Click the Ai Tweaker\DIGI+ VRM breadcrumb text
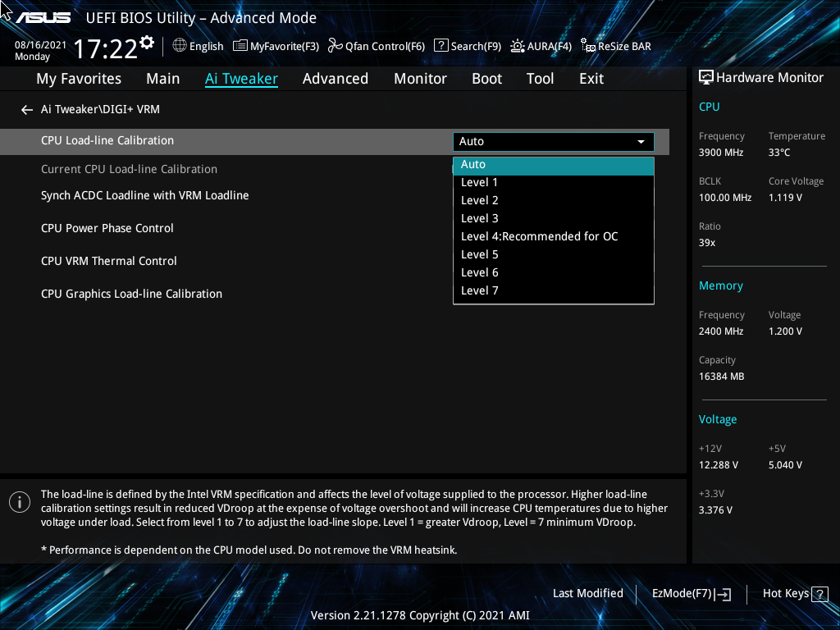840x630 pixels. (100, 110)
